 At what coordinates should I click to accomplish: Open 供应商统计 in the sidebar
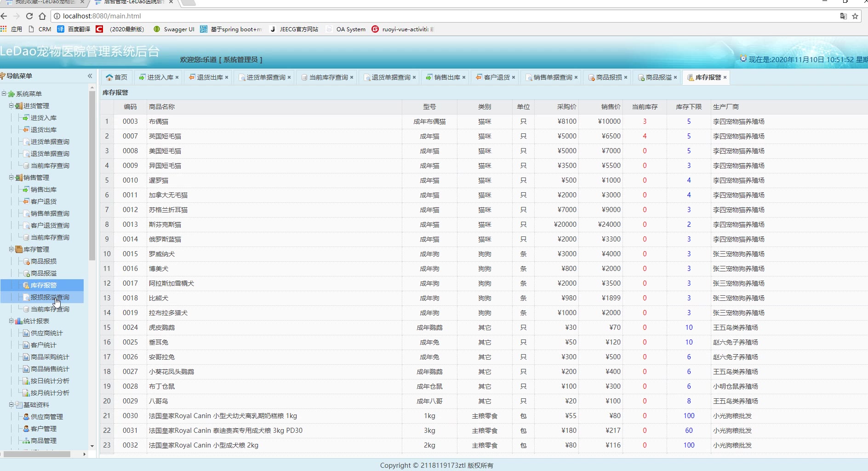[46, 333]
